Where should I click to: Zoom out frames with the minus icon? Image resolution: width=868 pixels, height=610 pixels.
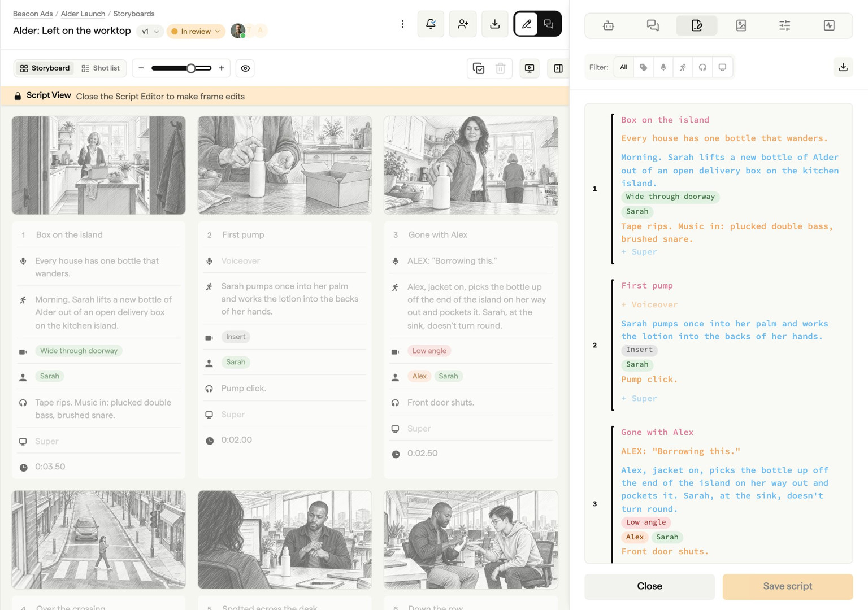(141, 68)
